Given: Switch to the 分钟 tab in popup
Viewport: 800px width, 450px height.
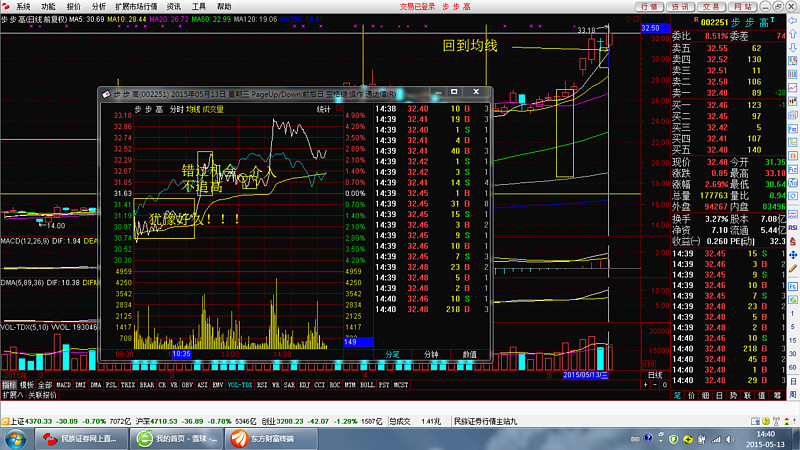Looking at the screenshot, I should pyautogui.click(x=431, y=354).
